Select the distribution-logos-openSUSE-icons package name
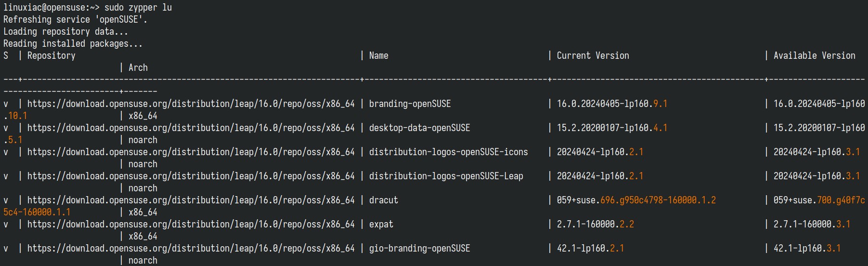The image size is (868, 266). (x=448, y=152)
